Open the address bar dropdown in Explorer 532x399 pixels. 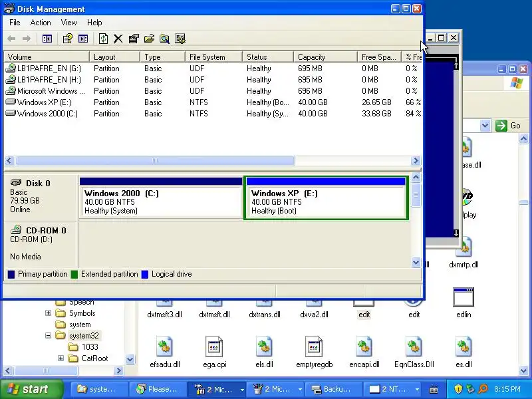485,126
